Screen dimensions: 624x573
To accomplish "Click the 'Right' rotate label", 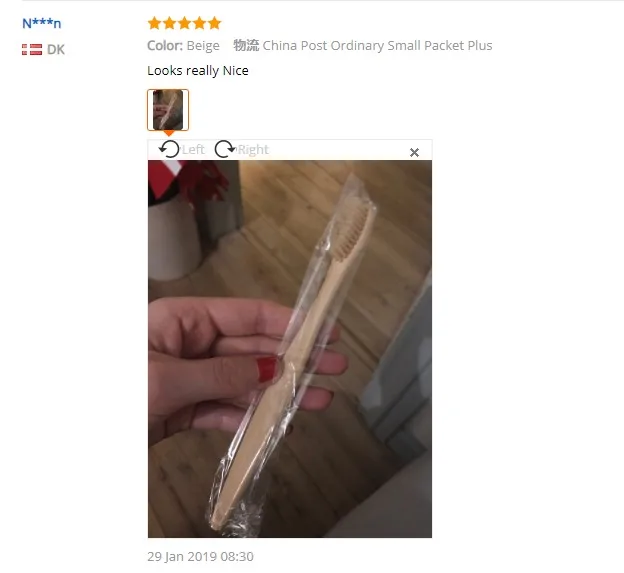I will click(x=253, y=150).
